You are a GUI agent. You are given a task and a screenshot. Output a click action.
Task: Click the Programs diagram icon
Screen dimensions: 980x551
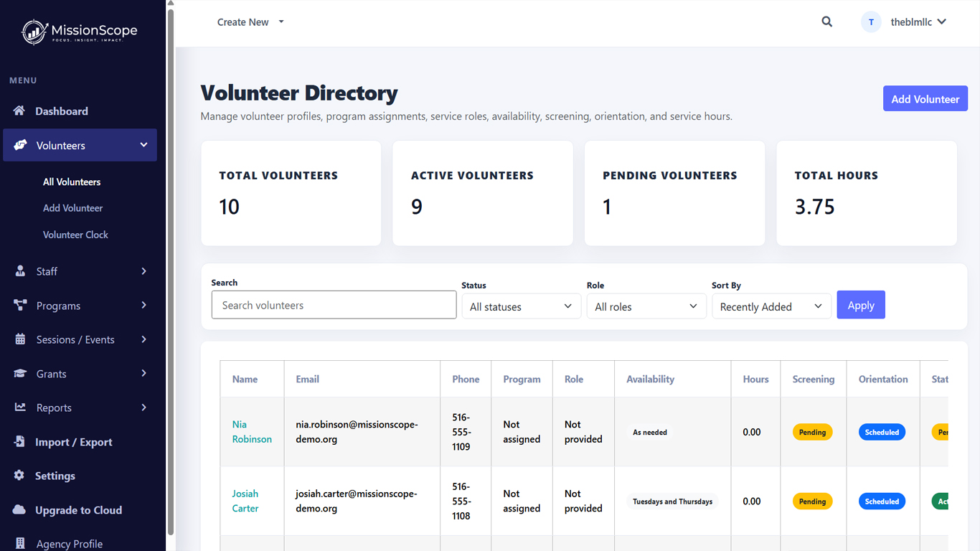tap(20, 305)
